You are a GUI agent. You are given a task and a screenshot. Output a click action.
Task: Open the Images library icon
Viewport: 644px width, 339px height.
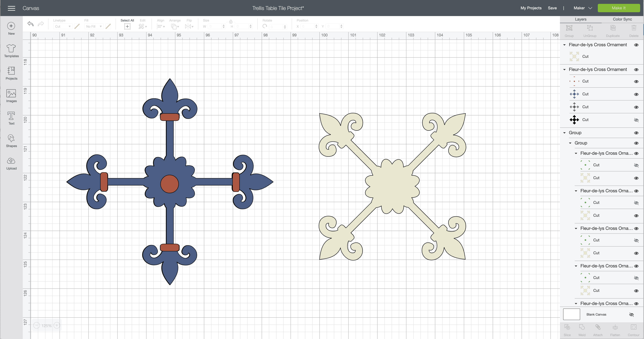[x=11, y=96]
